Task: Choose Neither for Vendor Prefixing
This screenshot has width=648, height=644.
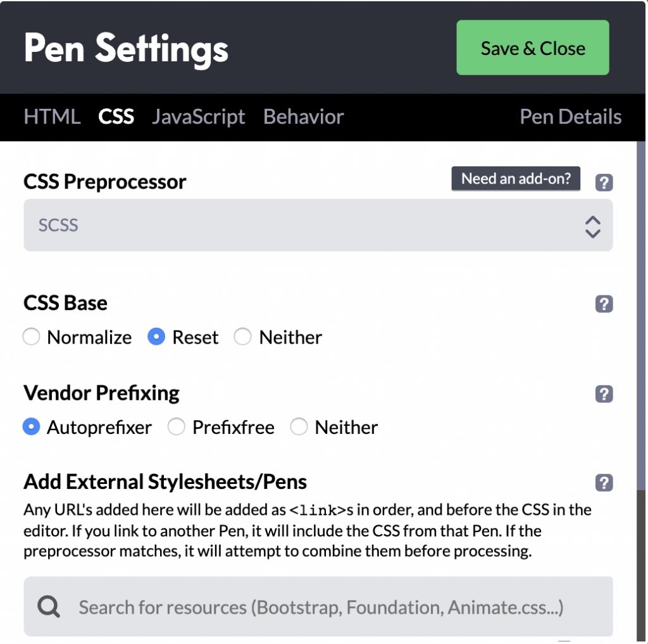Action: 299,427
